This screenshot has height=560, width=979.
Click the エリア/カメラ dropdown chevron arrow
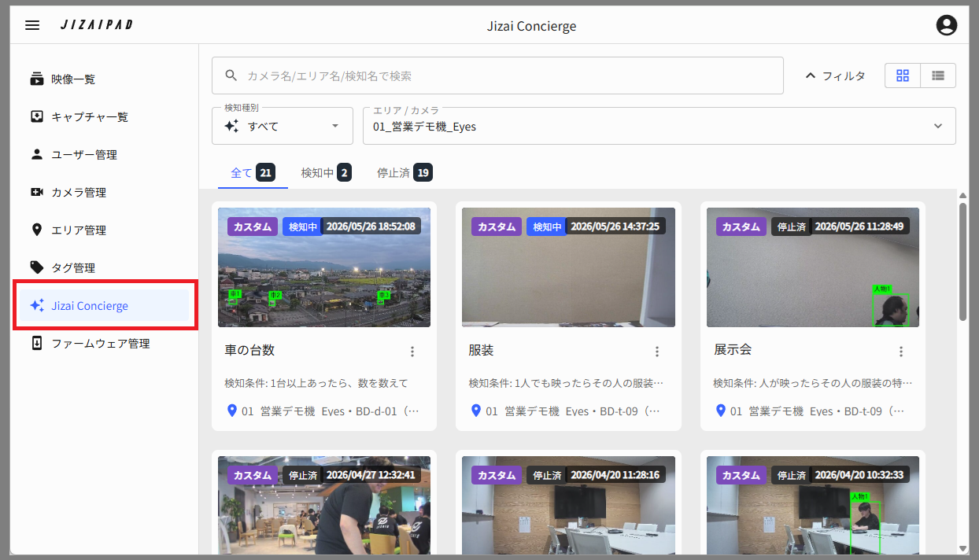[938, 126]
